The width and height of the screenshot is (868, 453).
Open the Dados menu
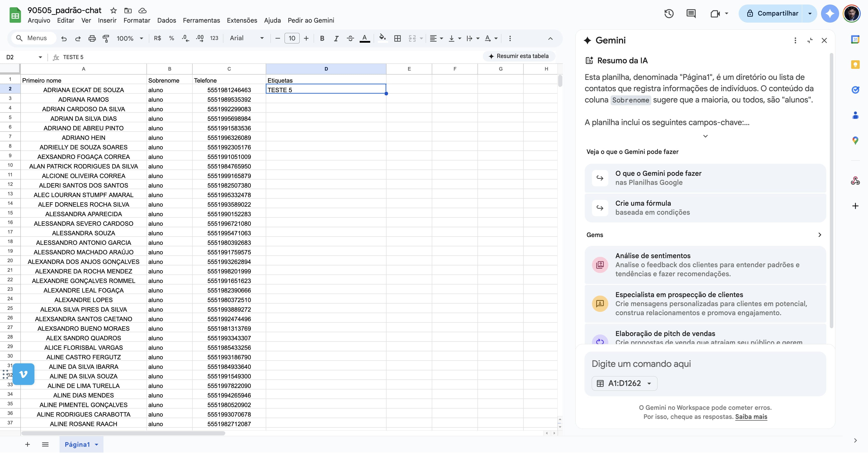(167, 20)
